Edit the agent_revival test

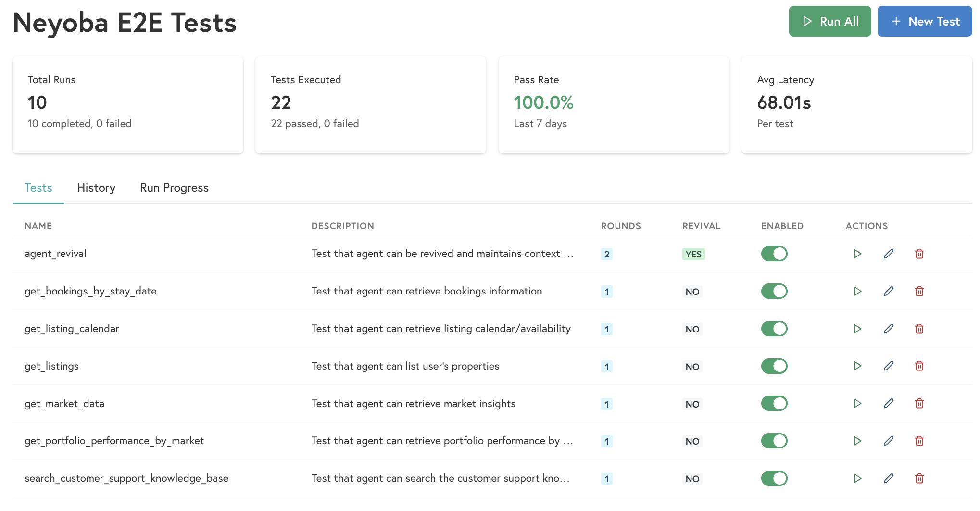click(889, 254)
